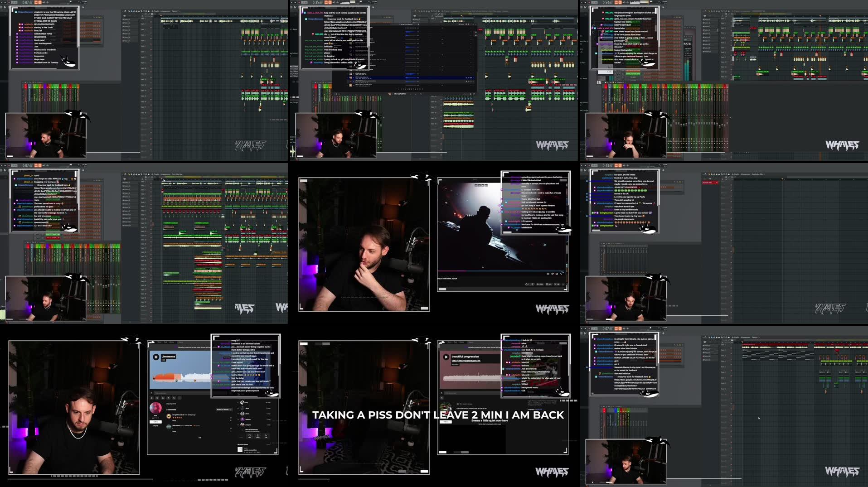This screenshot has width=868, height=487.
Task: Open the Library tab in SoundCloud's navigation
Action: click(x=171, y=342)
